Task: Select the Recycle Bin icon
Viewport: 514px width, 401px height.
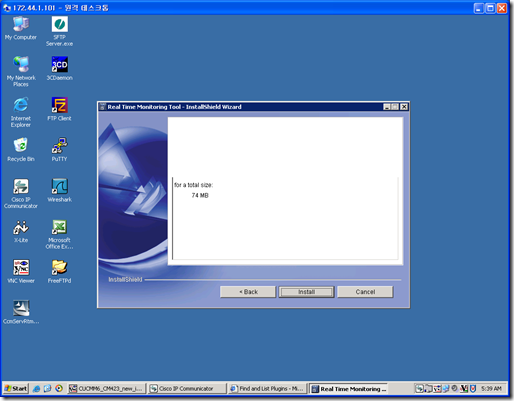Action: tap(21, 150)
